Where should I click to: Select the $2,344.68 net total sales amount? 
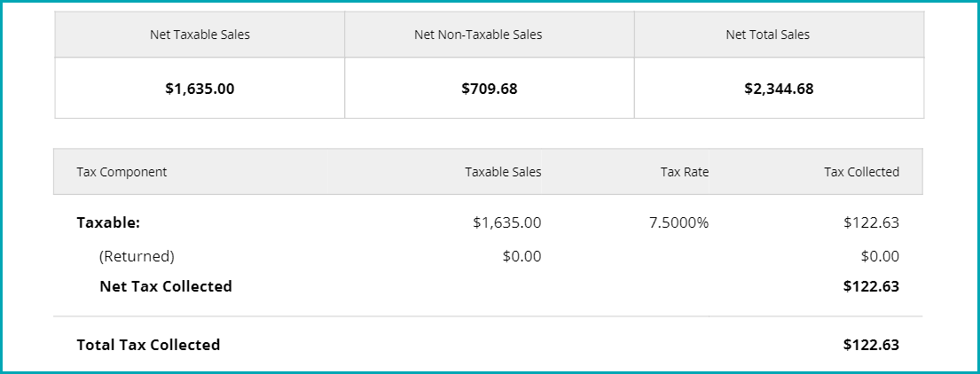[x=779, y=89]
